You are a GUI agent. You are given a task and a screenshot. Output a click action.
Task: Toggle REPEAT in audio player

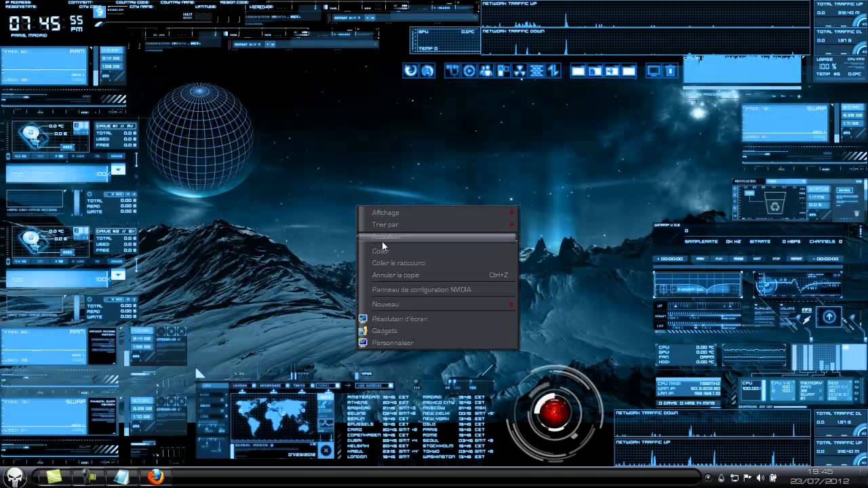pyautogui.click(x=796, y=258)
